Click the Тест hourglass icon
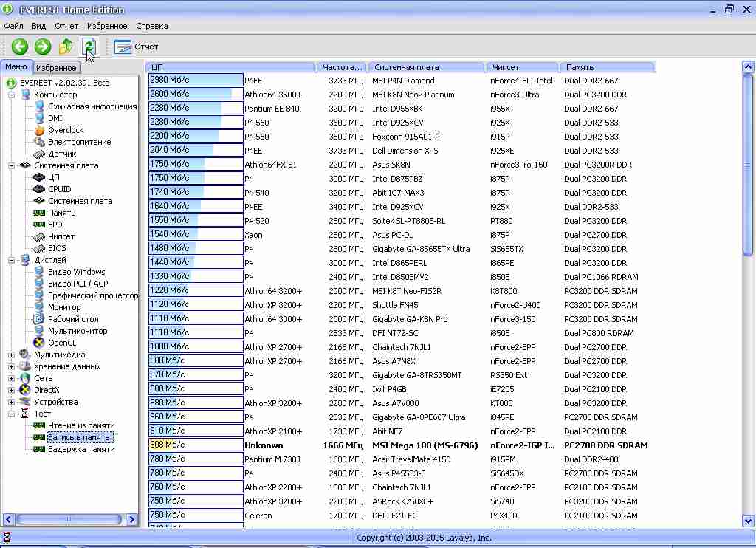 [25, 414]
